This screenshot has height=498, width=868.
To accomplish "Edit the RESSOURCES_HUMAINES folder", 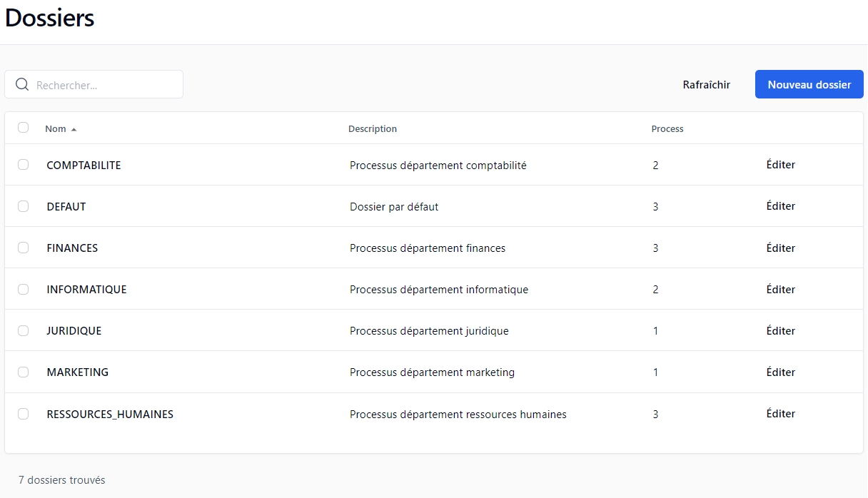I will tap(780, 414).
